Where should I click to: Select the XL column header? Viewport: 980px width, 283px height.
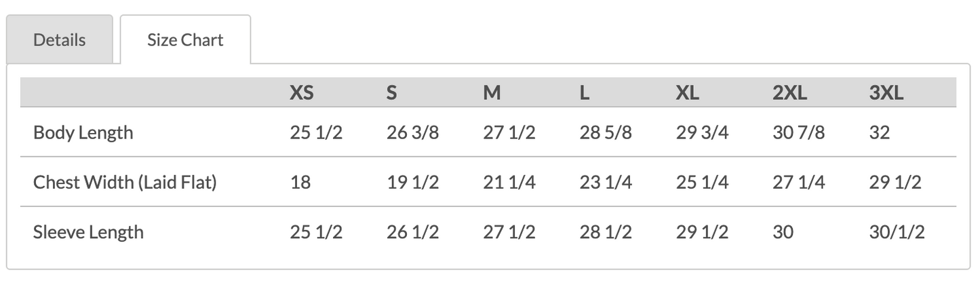[687, 93]
